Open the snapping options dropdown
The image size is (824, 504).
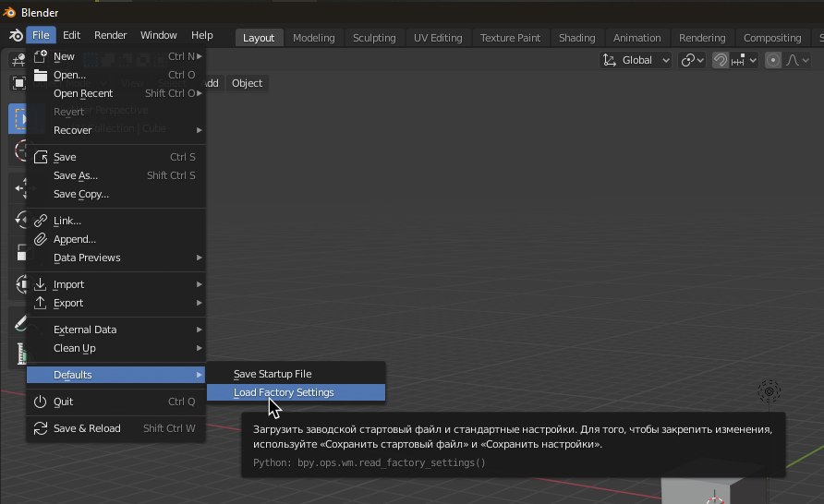click(x=744, y=60)
